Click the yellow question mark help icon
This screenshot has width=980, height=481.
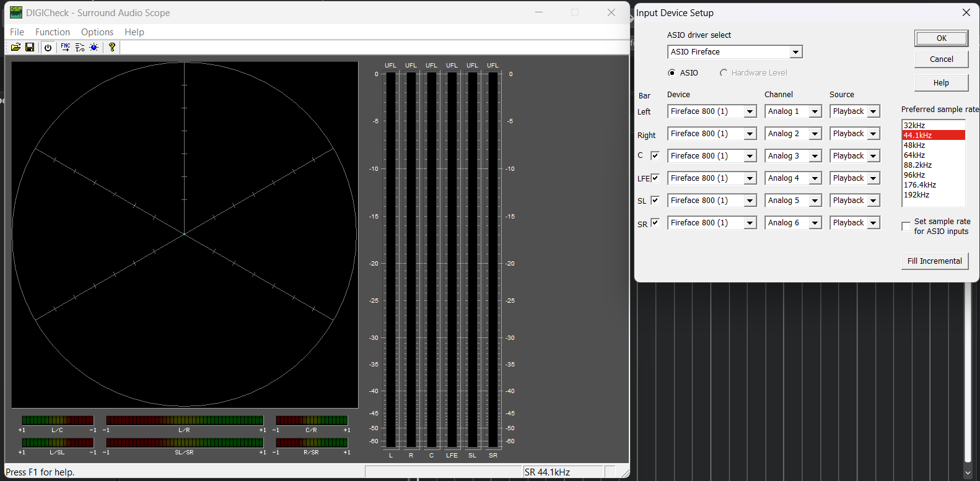112,47
